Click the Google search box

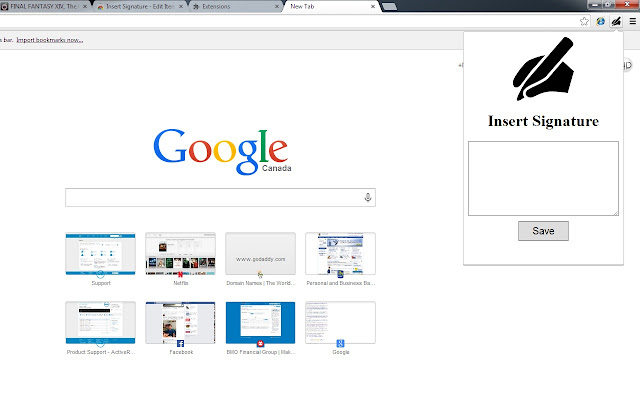pyautogui.click(x=220, y=198)
